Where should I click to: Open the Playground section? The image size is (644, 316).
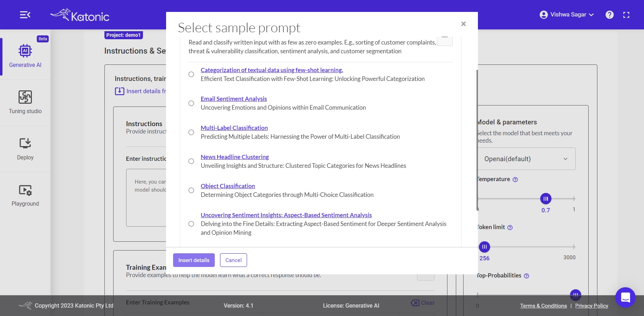tap(25, 195)
